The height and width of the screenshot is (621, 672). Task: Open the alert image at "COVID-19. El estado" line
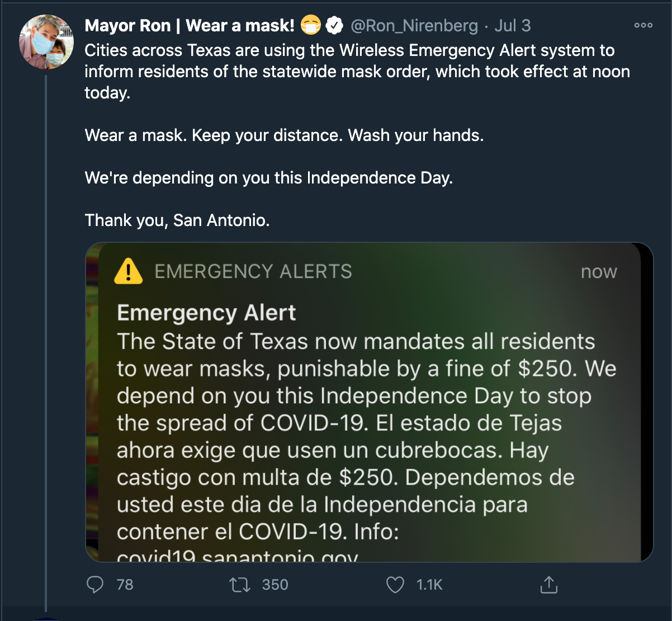(x=339, y=423)
